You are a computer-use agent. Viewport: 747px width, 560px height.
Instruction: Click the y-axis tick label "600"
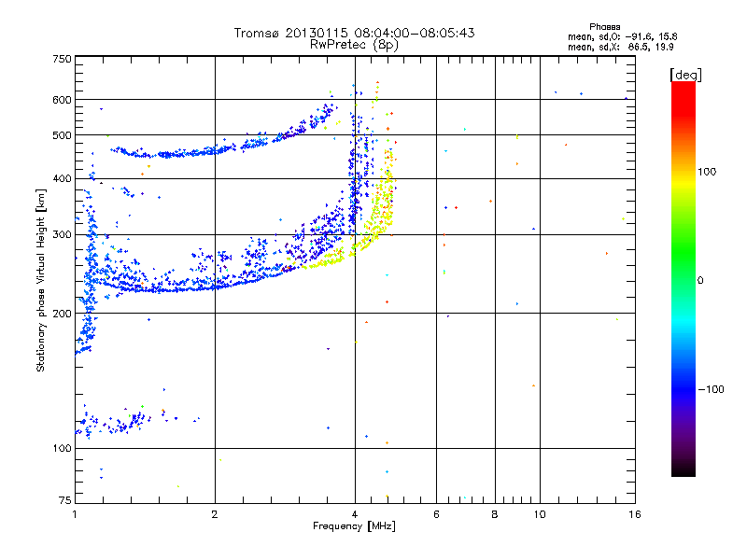pyautogui.click(x=62, y=100)
